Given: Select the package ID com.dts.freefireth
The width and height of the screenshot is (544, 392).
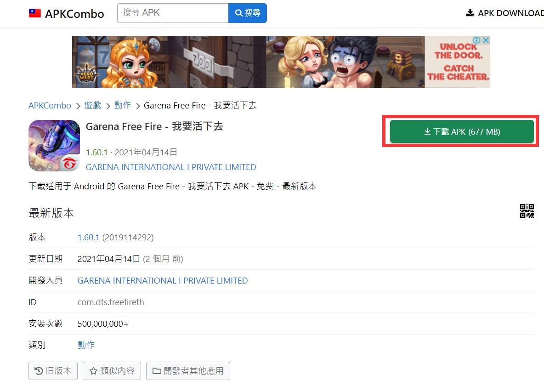Looking at the screenshot, I should (x=111, y=302).
